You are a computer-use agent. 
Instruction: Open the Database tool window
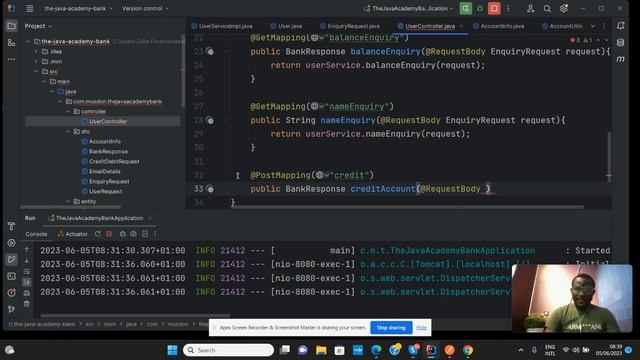point(620,42)
